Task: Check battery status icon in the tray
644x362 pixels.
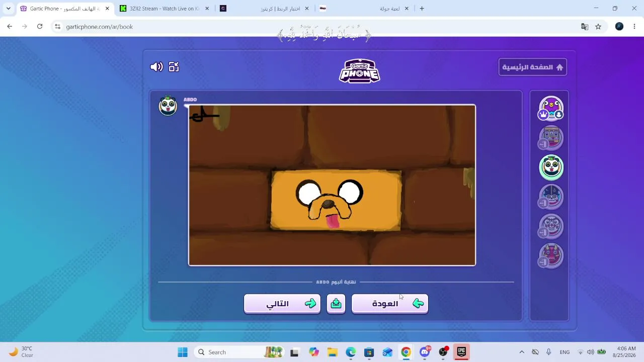Action: pyautogui.click(x=601, y=352)
